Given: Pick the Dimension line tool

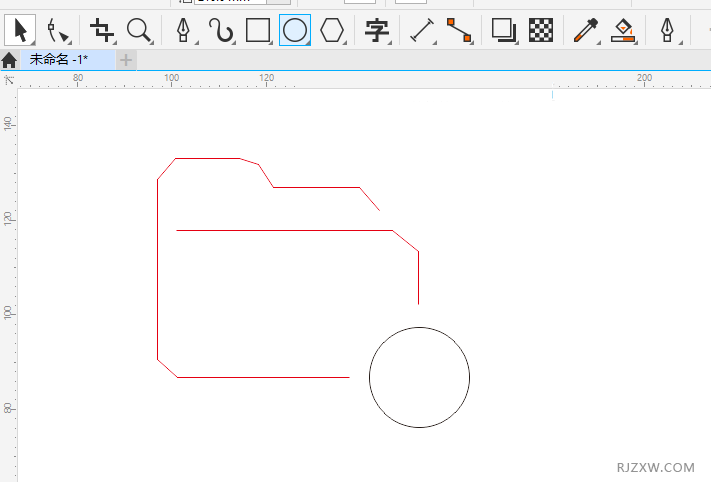Looking at the screenshot, I should coord(423,31).
